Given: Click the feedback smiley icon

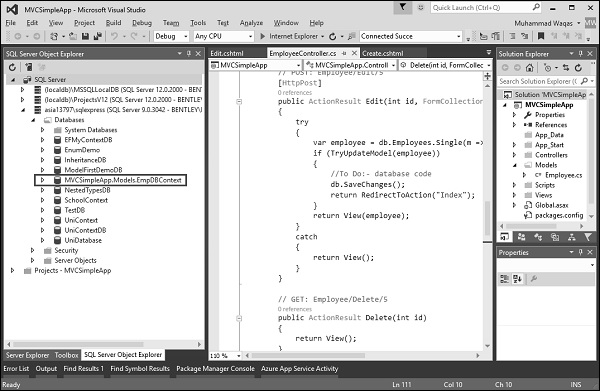Looking at the screenshot, I should (421, 7).
